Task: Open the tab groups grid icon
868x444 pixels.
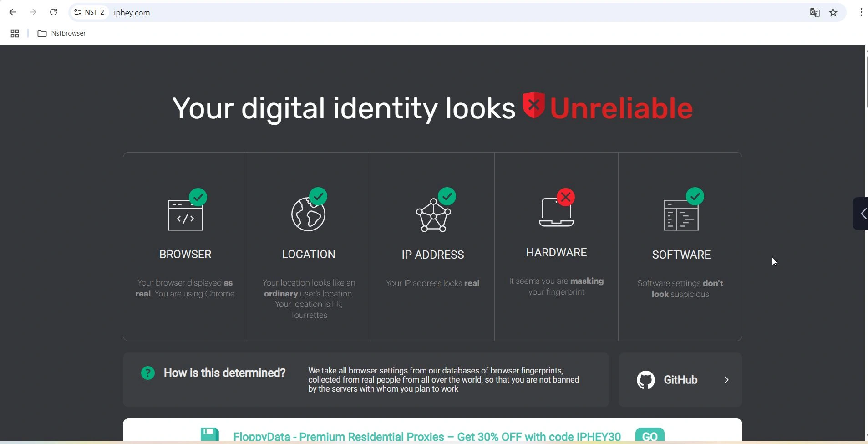Action: pos(15,34)
